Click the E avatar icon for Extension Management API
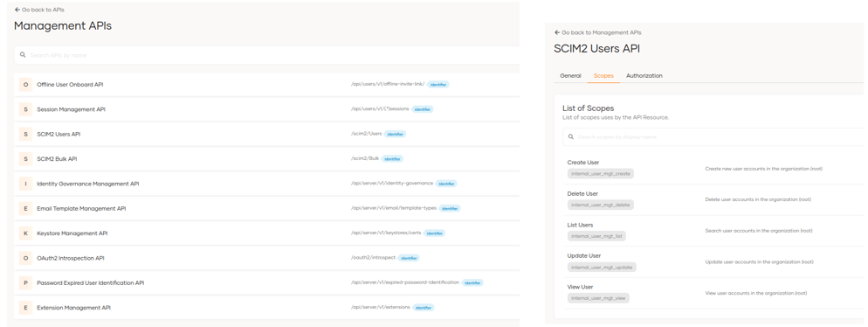868x327 pixels. point(25,307)
